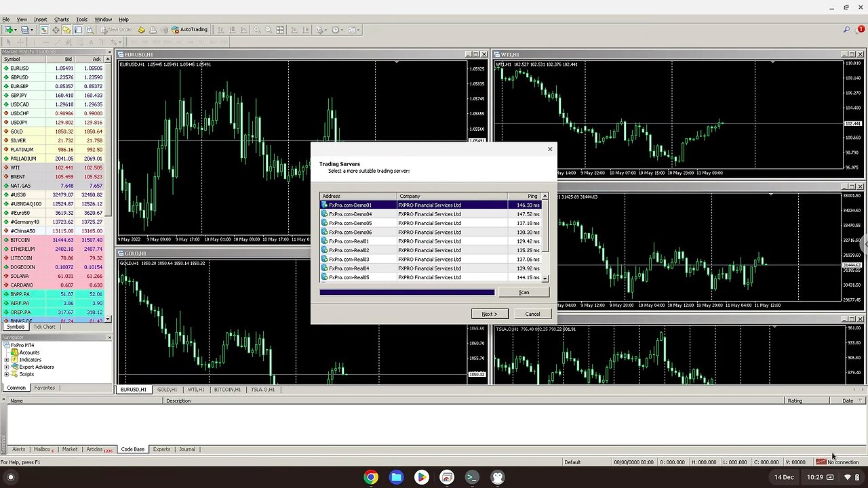Open the Periods clock icon

point(335,30)
